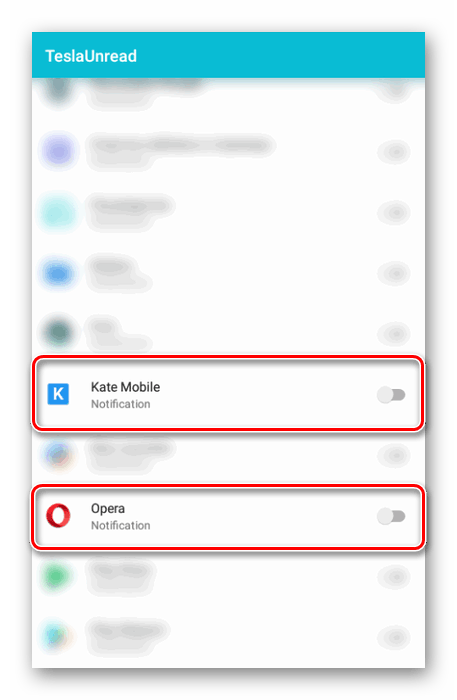Click Notification text under Opera
This screenshot has height=700, width=457.
(x=120, y=525)
